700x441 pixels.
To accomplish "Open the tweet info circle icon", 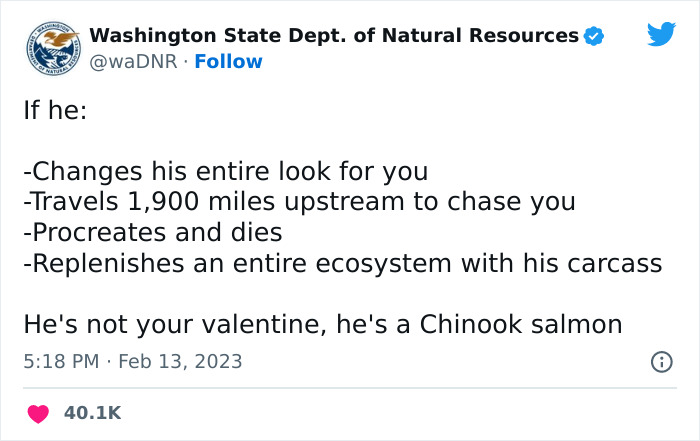I will coord(661,362).
